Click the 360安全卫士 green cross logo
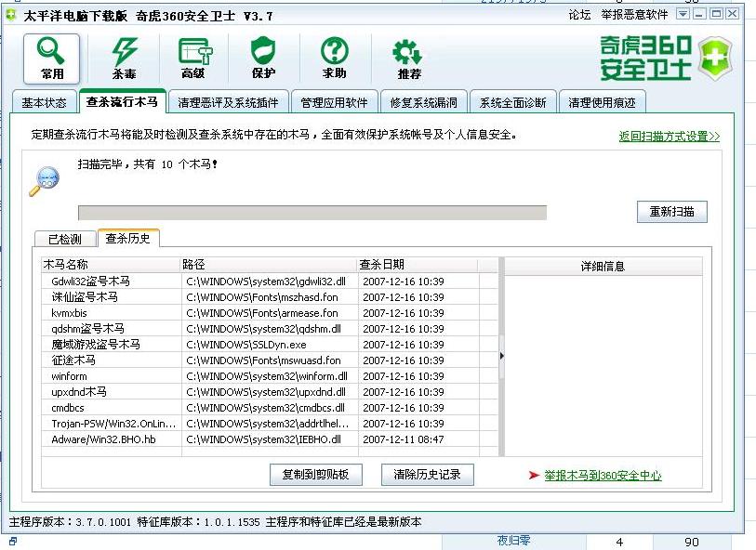 [x=714, y=59]
